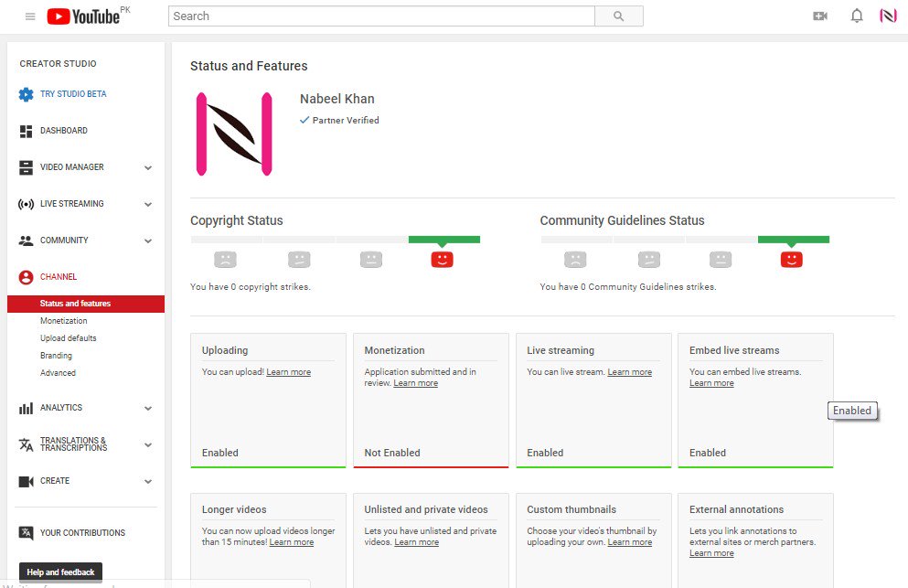Image resolution: width=908 pixels, height=588 pixels.
Task: Open the hamburger guide menu
Action: (30, 16)
